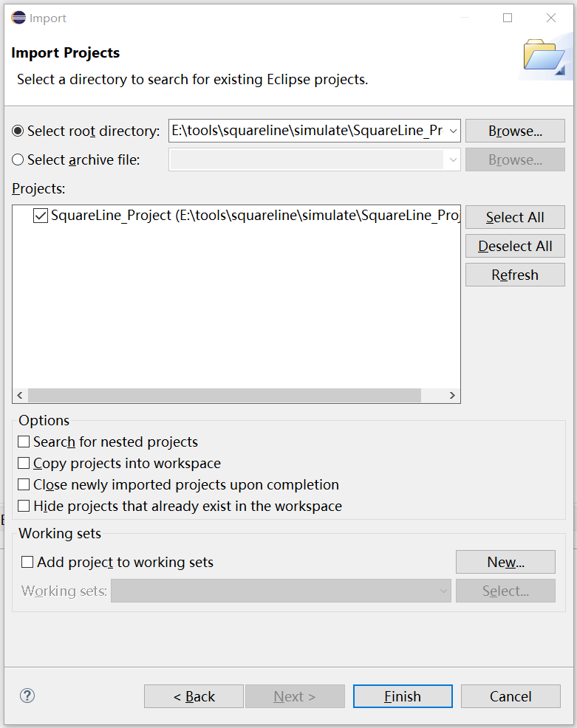Close the Import dialog window

pos(551,18)
